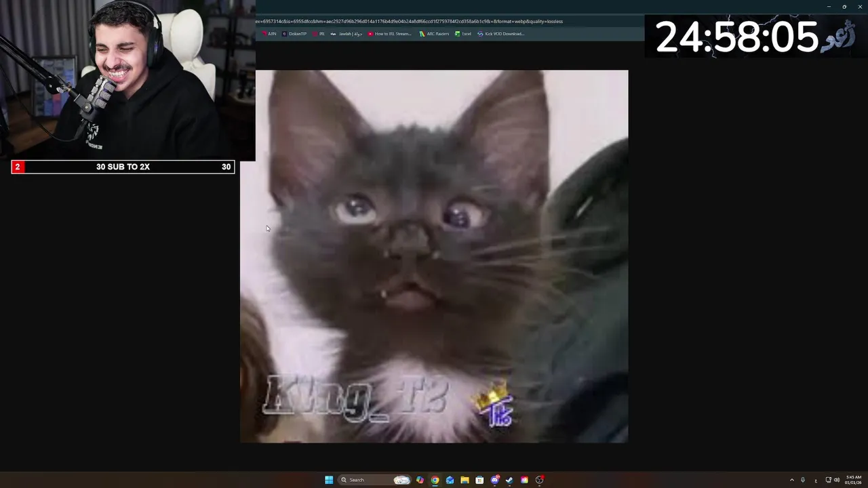
Task: Show hidden system tray icons
Action: [792, 480]
